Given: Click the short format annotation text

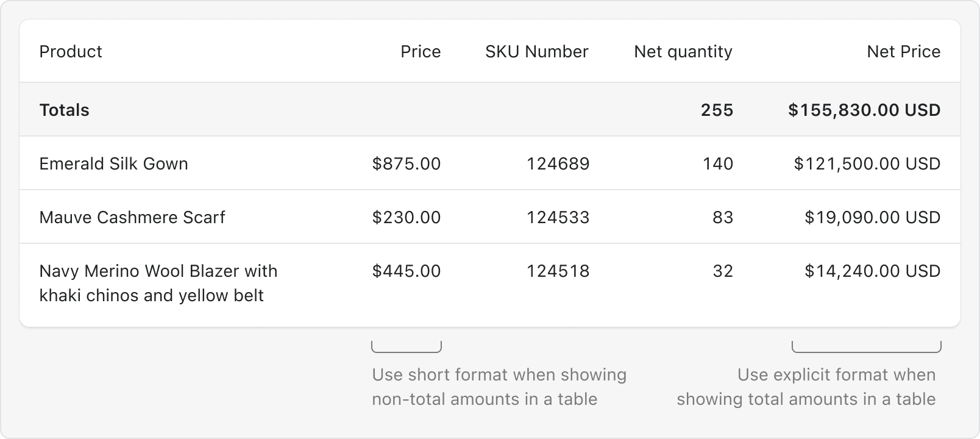Looking at the screenshot, I should pyautogui.click(x=499, y=387).
